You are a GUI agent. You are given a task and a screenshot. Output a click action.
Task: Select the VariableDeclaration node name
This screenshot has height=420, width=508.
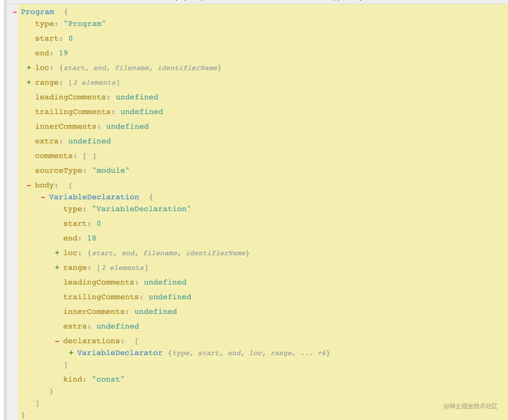coord(94,197)
